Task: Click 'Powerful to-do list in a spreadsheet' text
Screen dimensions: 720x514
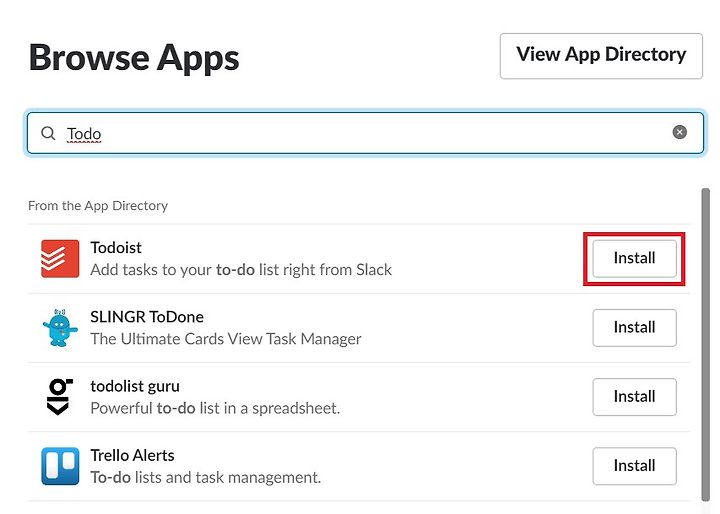Action: click(215, 408)
